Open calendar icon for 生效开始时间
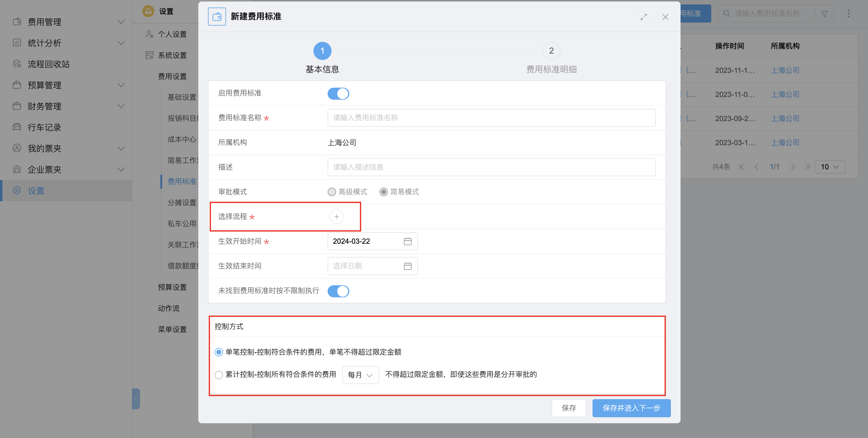The height and width of the screenshot is (438, 868). pos(407,241)
